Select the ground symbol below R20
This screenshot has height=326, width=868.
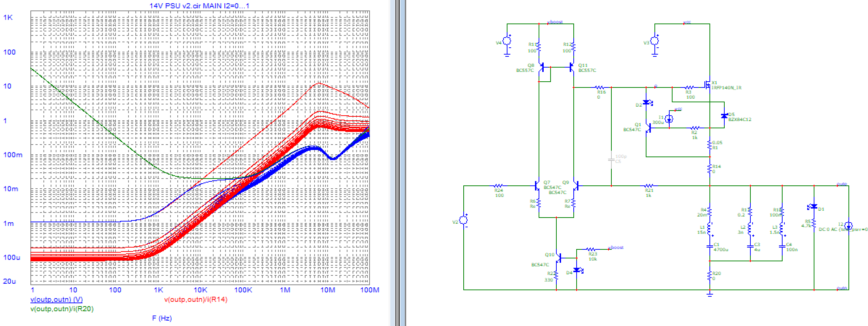pos(710,294)
